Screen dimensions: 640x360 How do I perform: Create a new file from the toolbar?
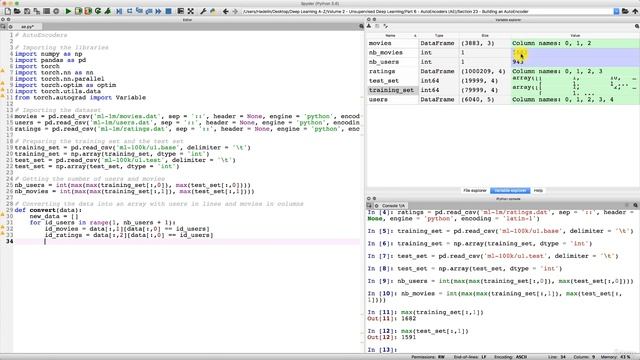pos(7,11)
